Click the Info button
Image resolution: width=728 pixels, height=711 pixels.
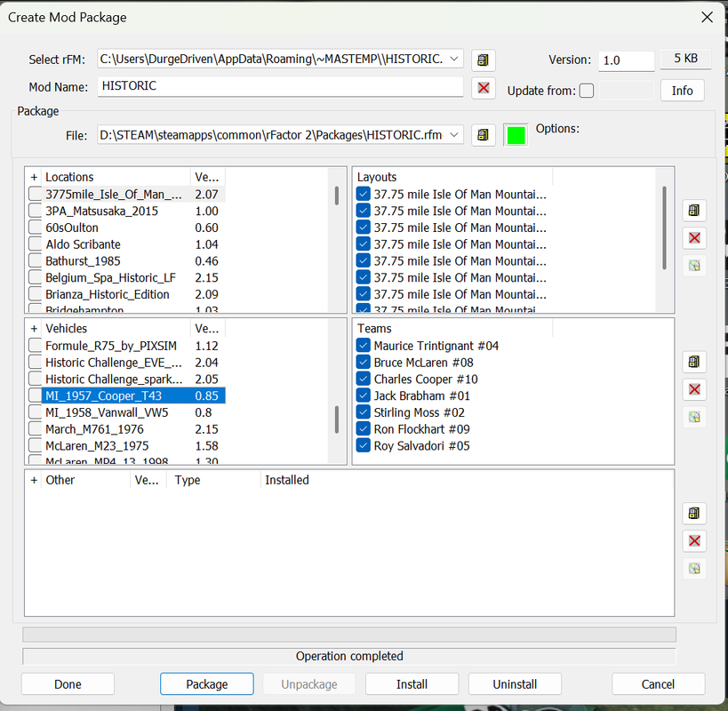click(682, 91)
